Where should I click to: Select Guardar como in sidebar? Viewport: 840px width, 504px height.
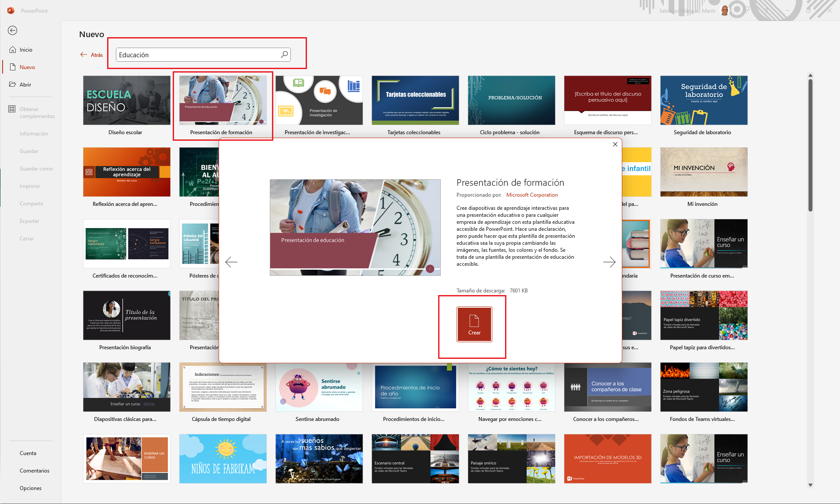click(x=36, y=169)
